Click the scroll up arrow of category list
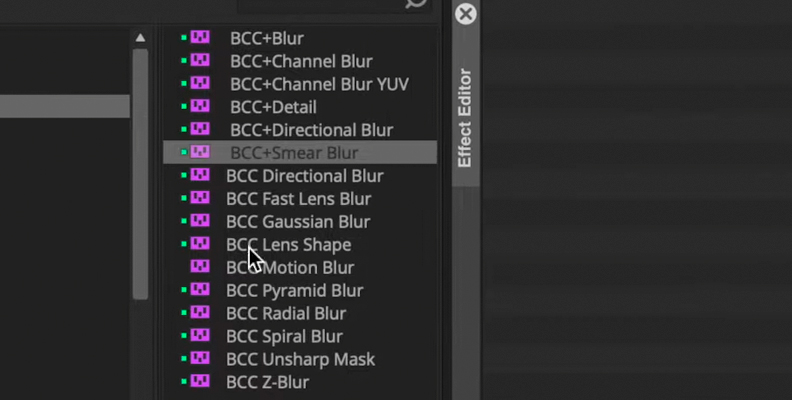 [140, 38]
